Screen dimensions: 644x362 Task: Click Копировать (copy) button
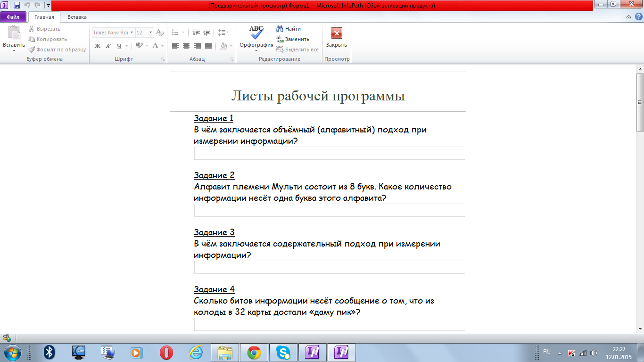tap(47, 39)
